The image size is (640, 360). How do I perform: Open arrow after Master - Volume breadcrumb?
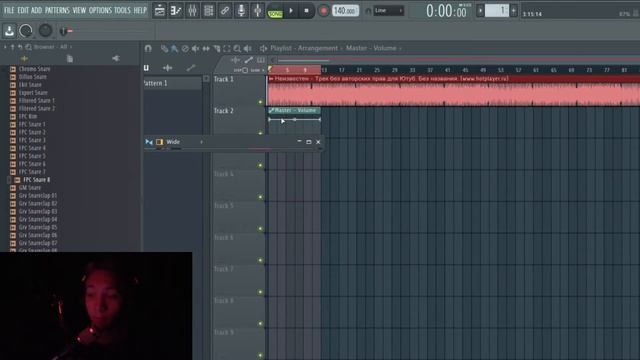point(400,49)
